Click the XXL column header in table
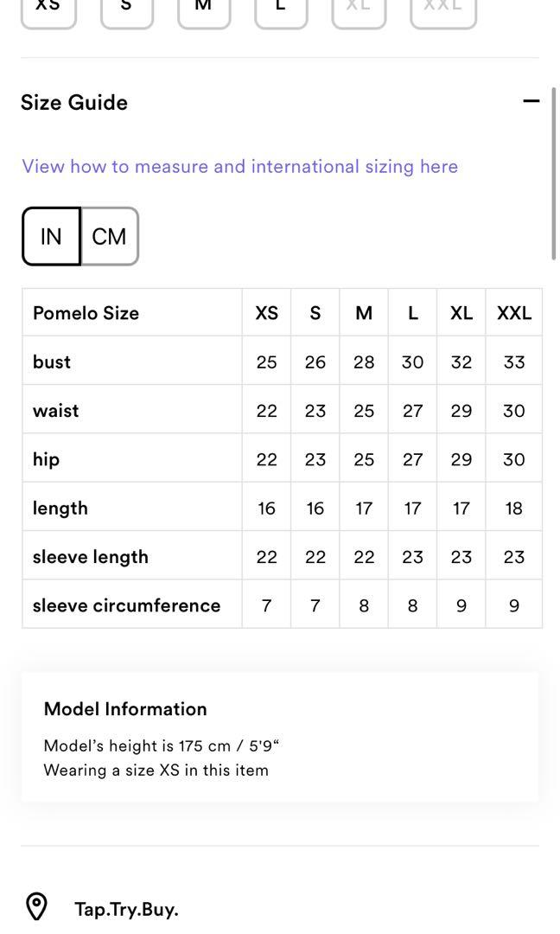The height and width of the screenshot is (934, 560). (513, 313)
